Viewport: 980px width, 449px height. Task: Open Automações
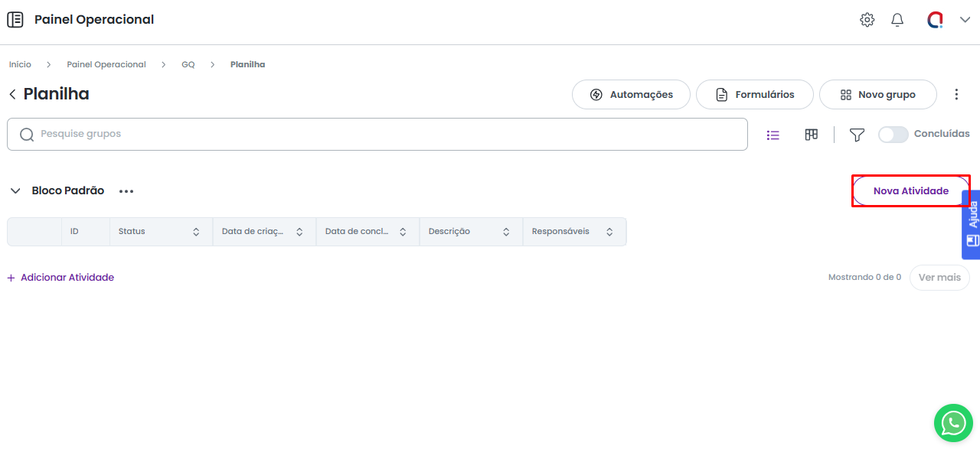631,95
